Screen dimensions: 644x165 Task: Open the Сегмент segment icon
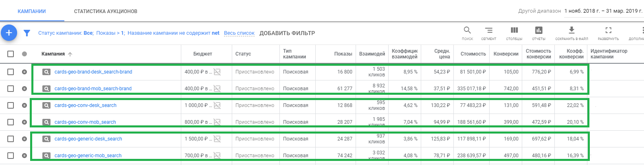coord(488,31)
